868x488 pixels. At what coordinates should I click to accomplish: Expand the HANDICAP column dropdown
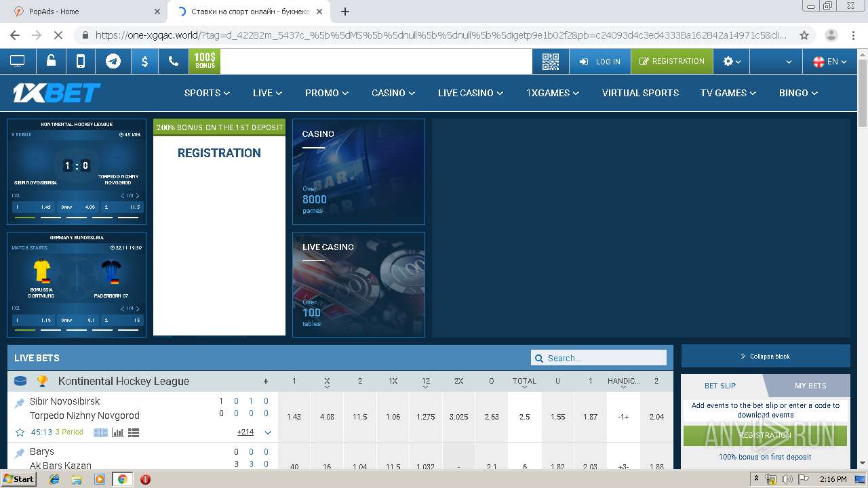623,382
